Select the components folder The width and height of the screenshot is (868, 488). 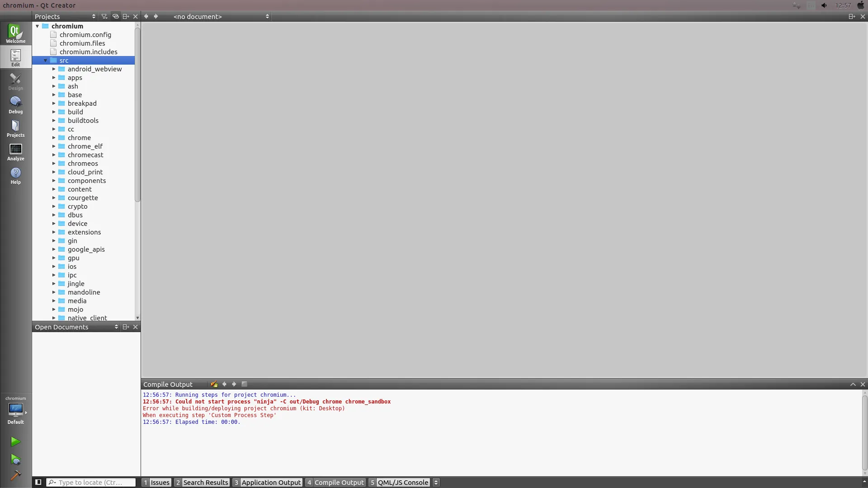point(87,181)
